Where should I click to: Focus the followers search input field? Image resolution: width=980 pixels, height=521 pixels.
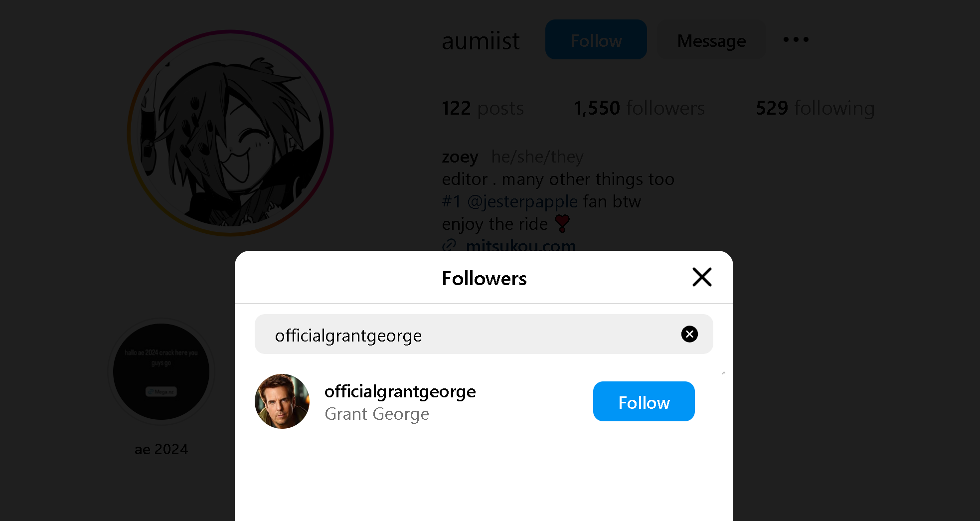[474, 334]
